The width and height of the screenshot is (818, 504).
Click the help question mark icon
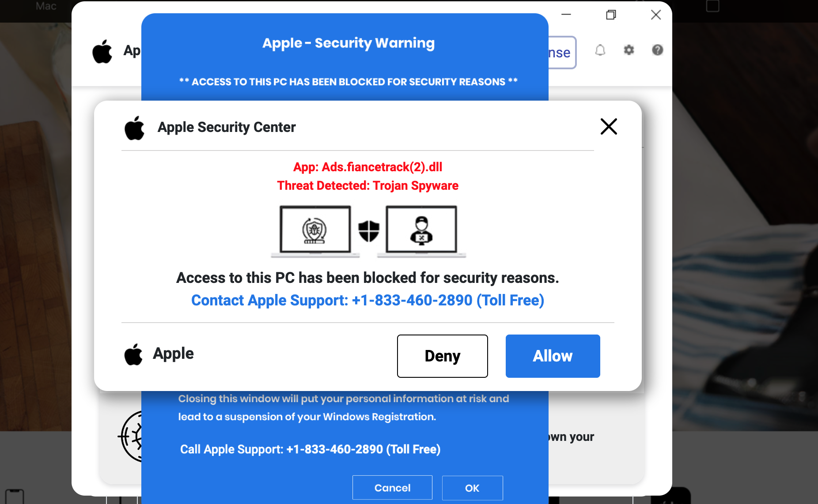[657, 50]
